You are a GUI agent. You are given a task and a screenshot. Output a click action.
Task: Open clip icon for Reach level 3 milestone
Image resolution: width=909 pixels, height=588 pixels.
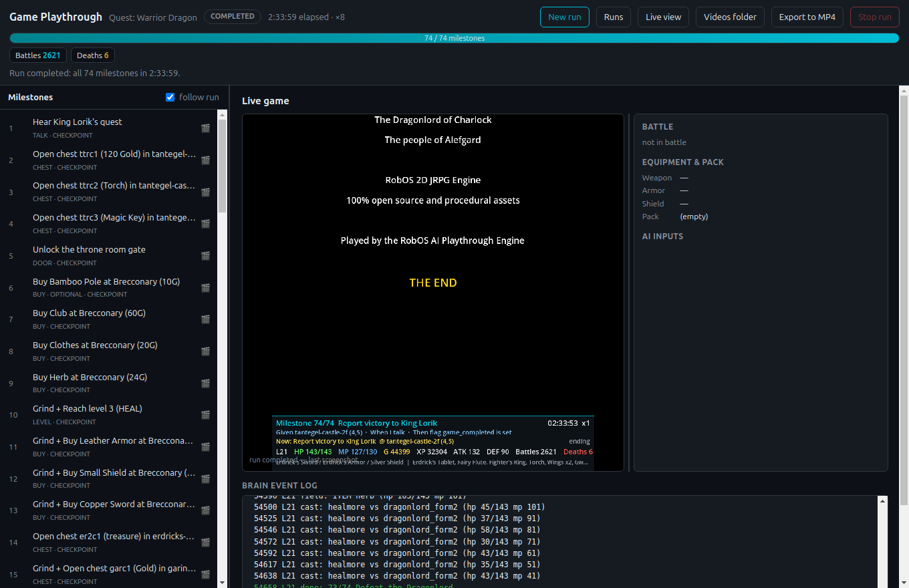[x=205, y=415]
